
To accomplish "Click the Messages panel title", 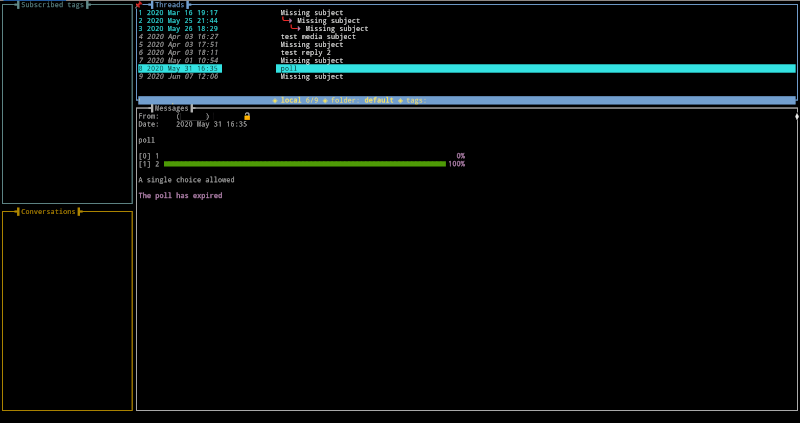I will (171, 108).
